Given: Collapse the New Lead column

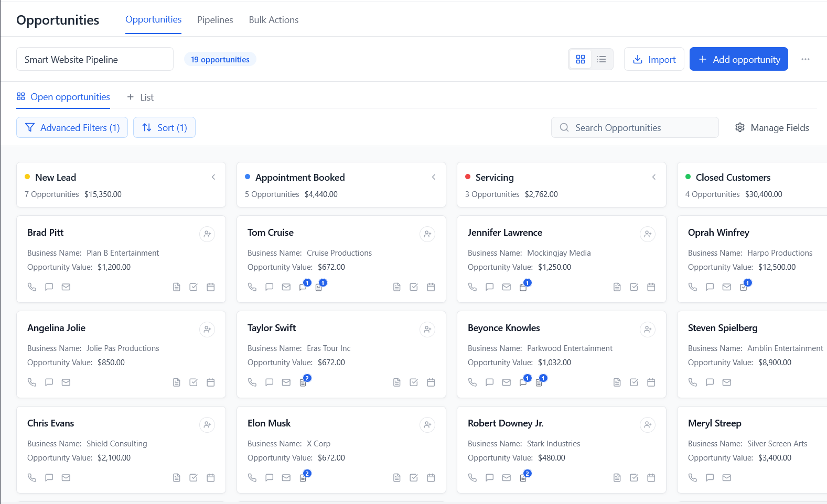Looking at the screenshot, I should coord(213,177).
